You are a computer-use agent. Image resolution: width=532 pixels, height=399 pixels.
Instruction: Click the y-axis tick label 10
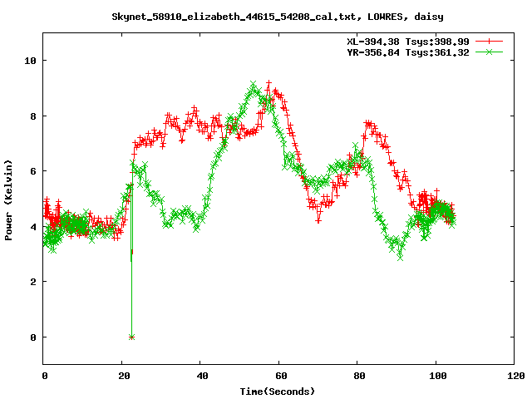(x=30, y=61)
